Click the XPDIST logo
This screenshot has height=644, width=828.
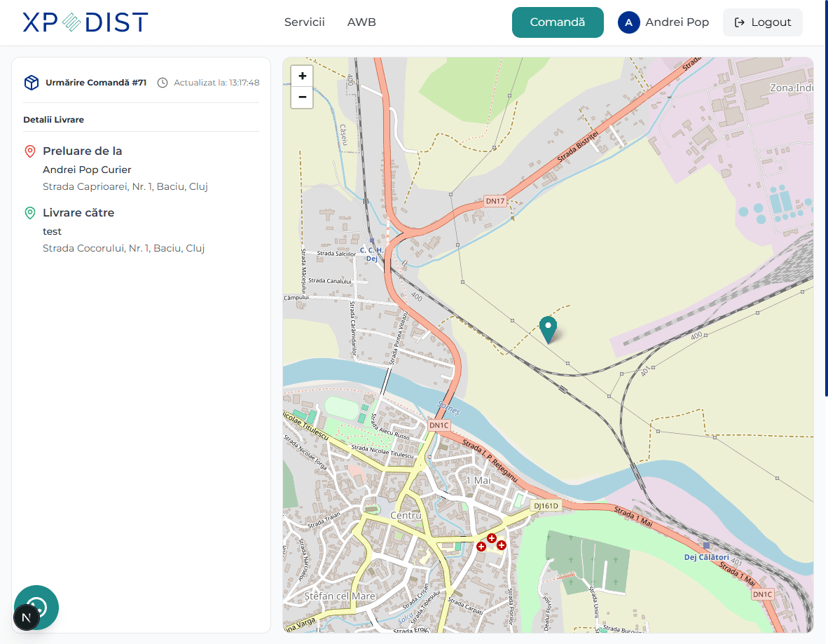click(85, 22)
